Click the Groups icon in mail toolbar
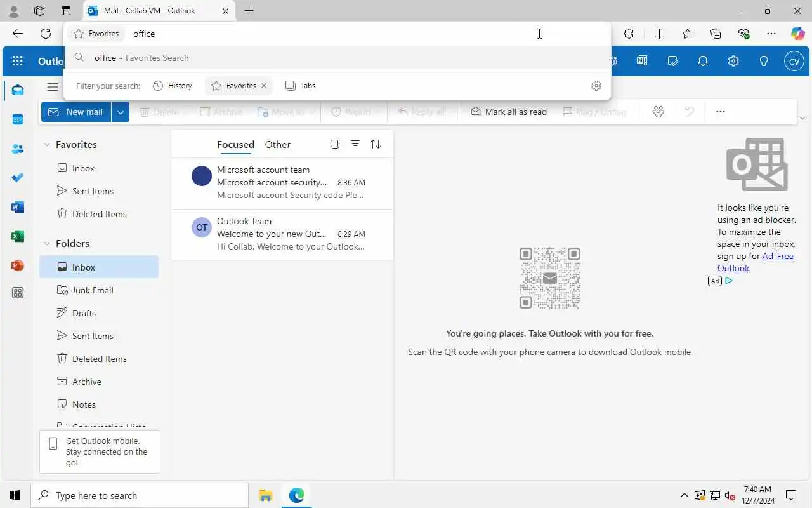Screen dimensions: 812x508 [x=658, y=112]
